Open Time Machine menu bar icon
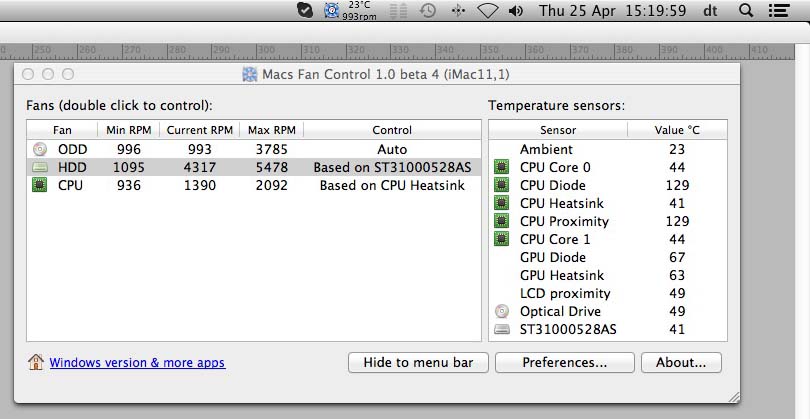Screen dimensions: 810x419 [428, 10]
